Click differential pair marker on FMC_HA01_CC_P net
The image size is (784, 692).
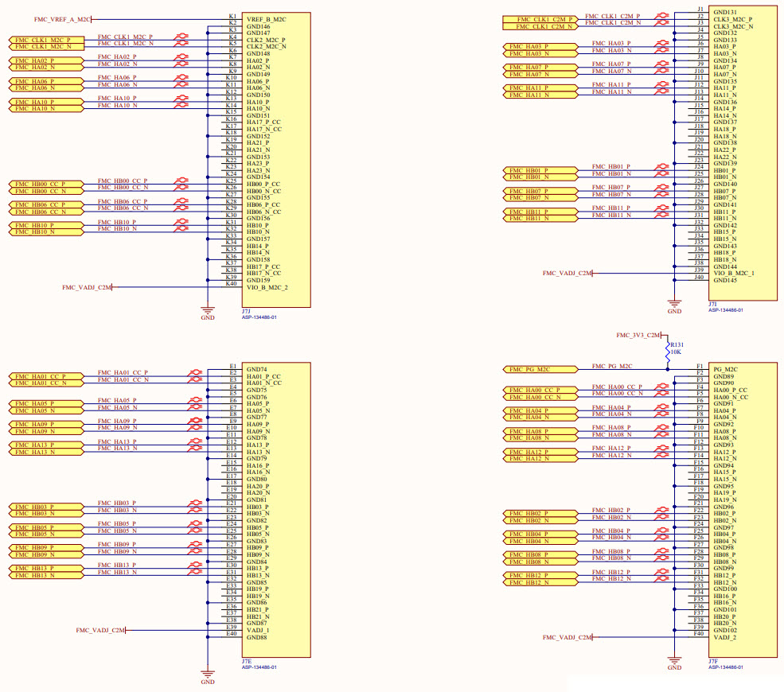tap(194, 372)
